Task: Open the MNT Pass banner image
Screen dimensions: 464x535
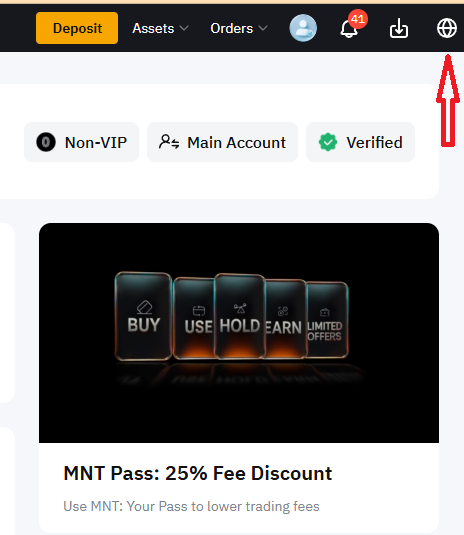Action: pos(239,333)
